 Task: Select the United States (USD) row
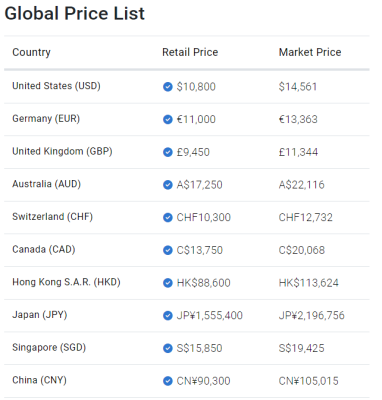187,87
